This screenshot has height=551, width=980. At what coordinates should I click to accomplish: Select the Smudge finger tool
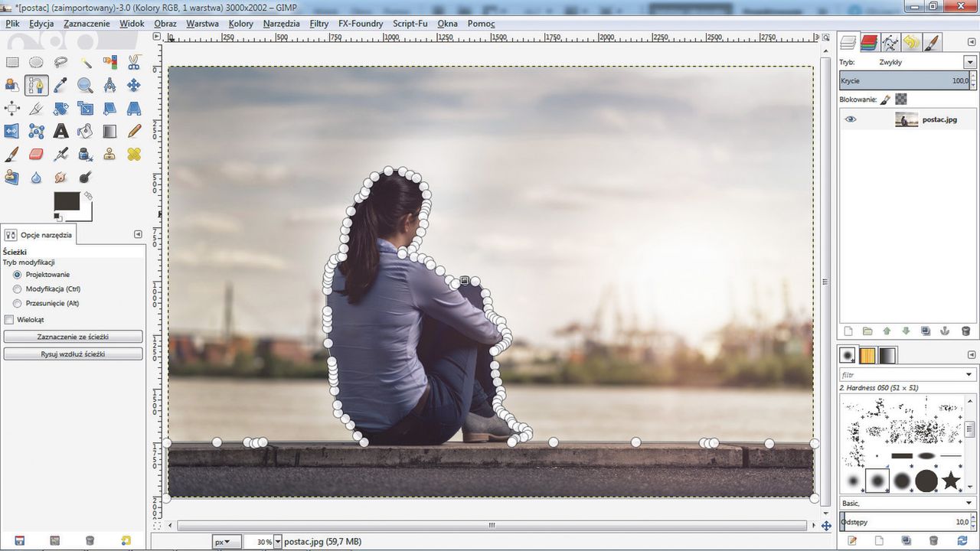[x=60, y=177]
